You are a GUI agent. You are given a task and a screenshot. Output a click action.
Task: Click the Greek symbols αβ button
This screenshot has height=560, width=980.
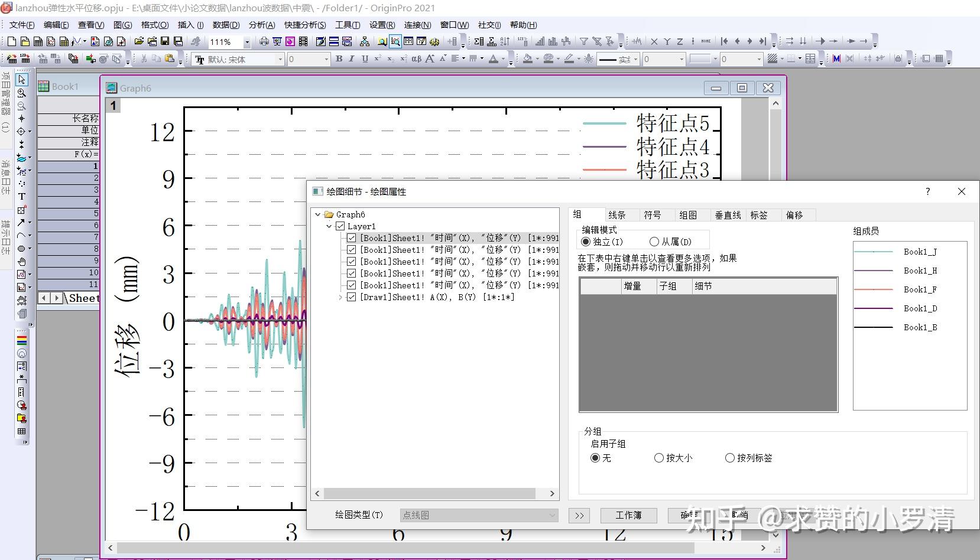click(x=416, y=58)
